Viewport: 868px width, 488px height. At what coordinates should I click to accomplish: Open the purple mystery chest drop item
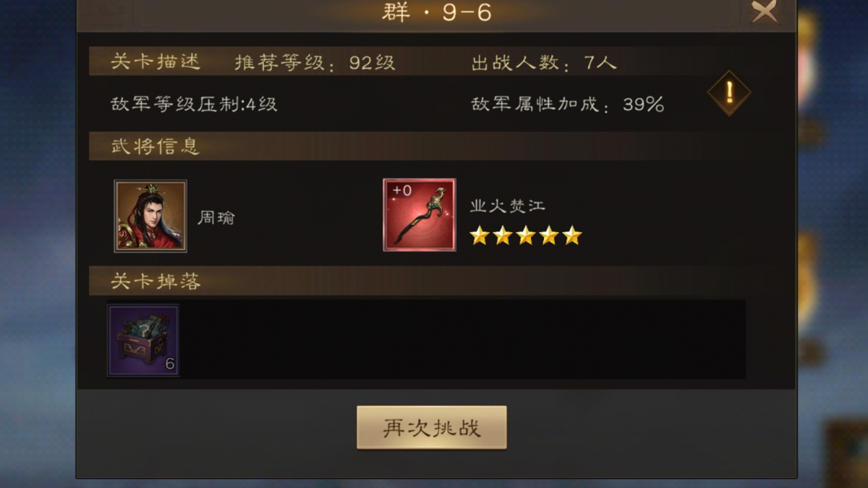coord(143,340)
